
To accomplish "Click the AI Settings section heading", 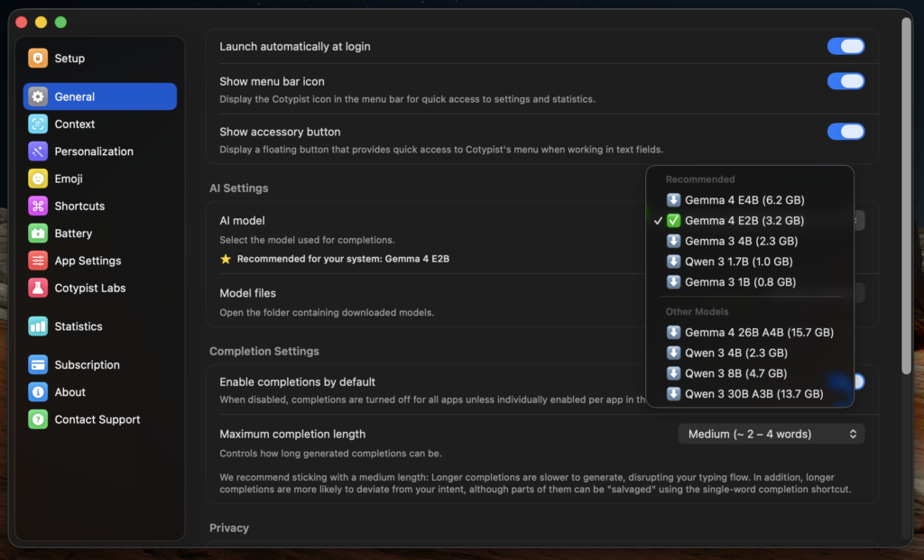I will click(238, 188).
